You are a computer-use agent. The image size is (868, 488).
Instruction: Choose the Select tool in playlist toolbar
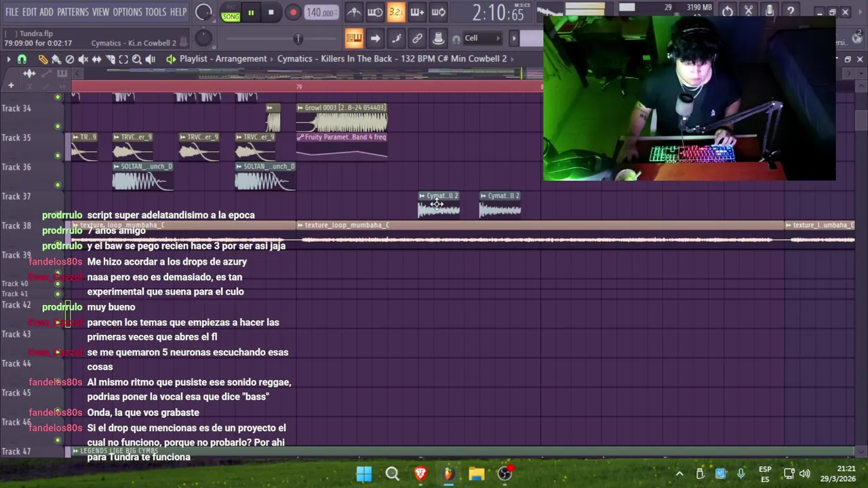point(123,59)
